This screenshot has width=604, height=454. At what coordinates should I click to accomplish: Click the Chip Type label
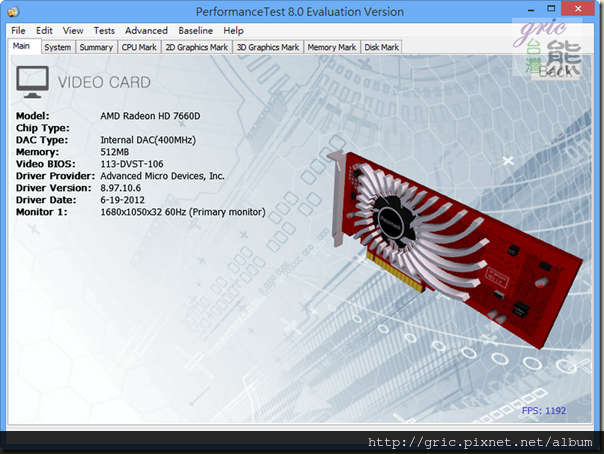click(x=43, y=128)
